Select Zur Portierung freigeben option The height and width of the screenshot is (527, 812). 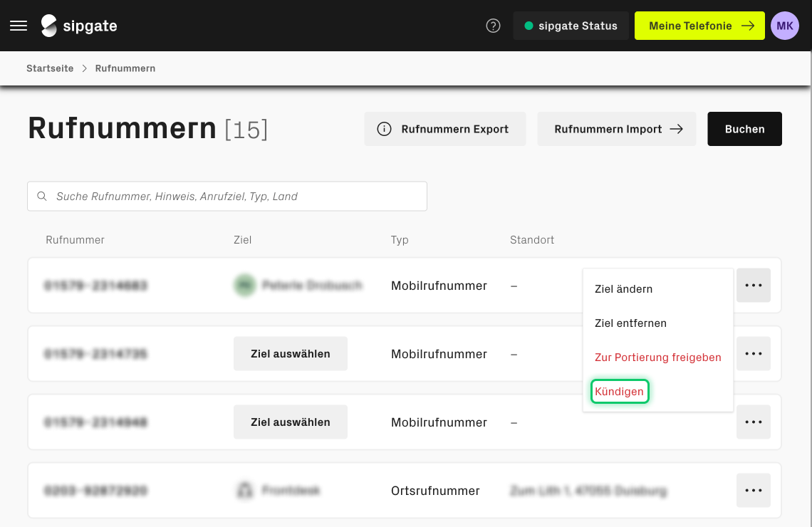(x=657, y=358)
